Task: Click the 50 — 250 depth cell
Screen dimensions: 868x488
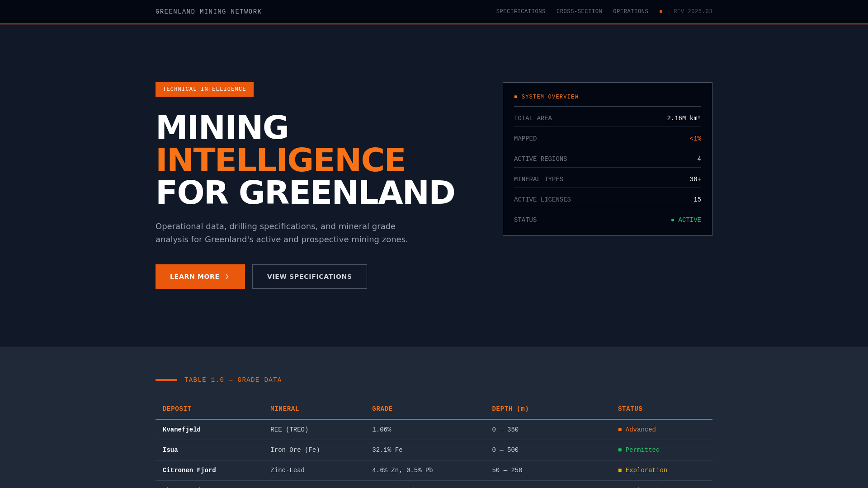Action: 507,470
